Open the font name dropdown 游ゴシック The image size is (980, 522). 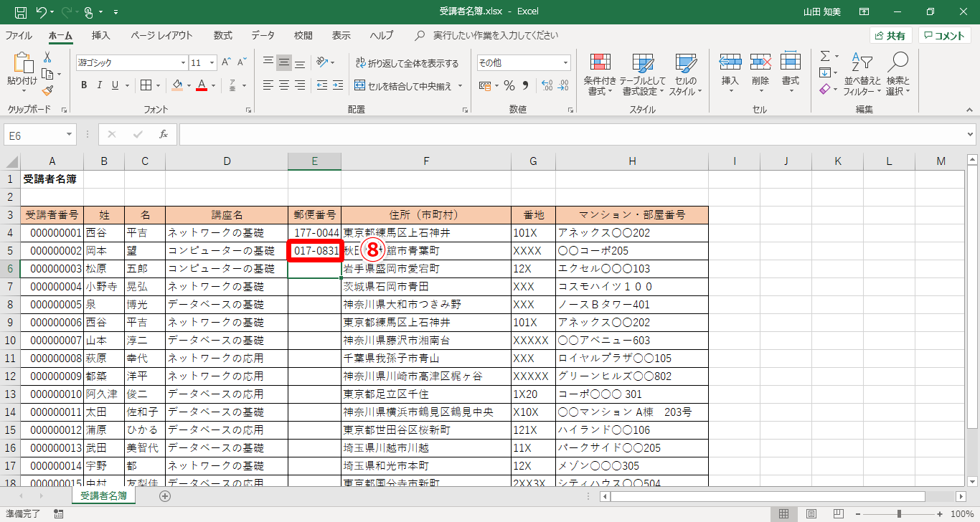click(x=183, y=62)
